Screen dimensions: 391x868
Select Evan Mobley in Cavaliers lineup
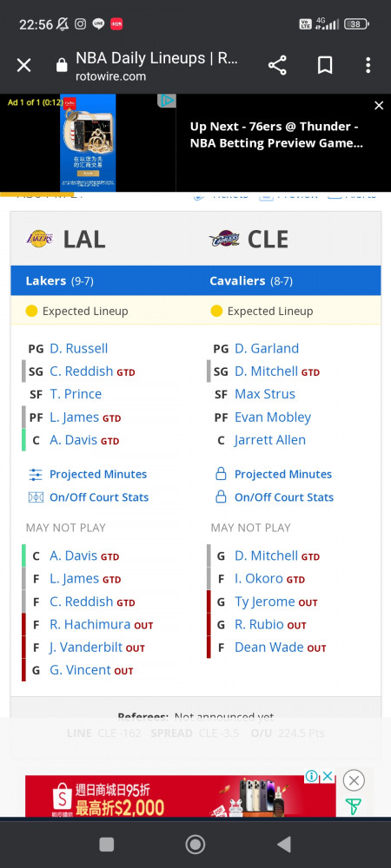[x=273, y=418]
